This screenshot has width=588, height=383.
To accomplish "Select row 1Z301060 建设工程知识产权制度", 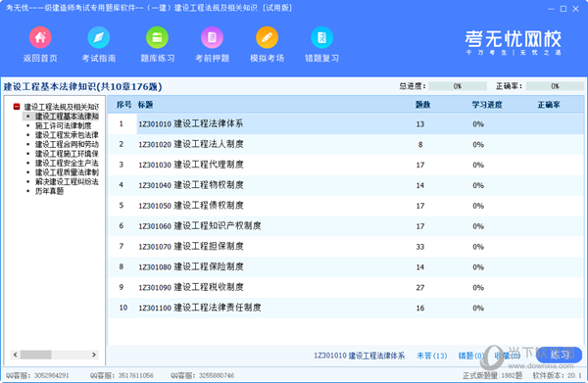I will click(x=346, y=226).
